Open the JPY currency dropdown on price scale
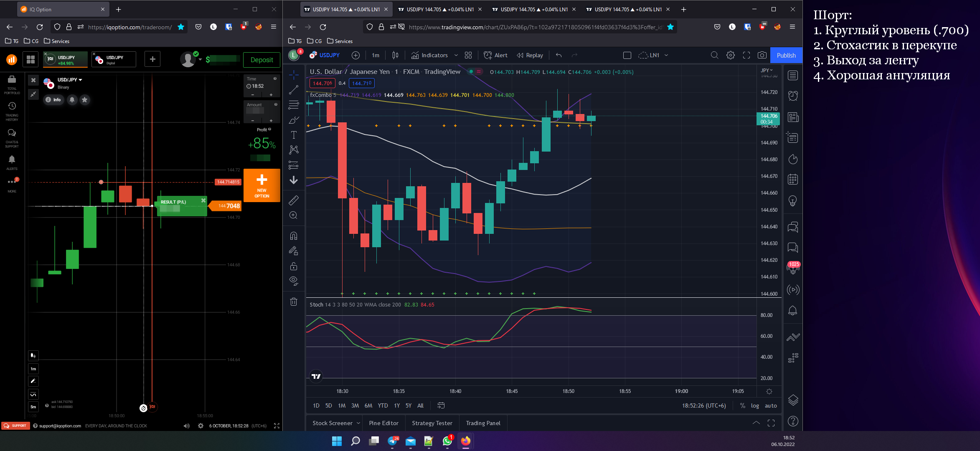Viewport: 980px width, 451px height. (x=767, y=70)
